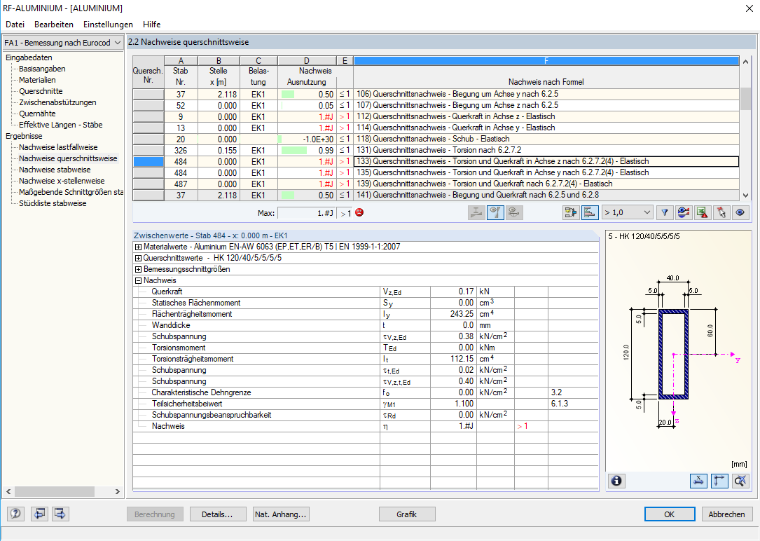Image resolution: width=760 pixels, height=541 pixels.
Task: Click the Berechnung button
Action: click(x=155, y=514)
